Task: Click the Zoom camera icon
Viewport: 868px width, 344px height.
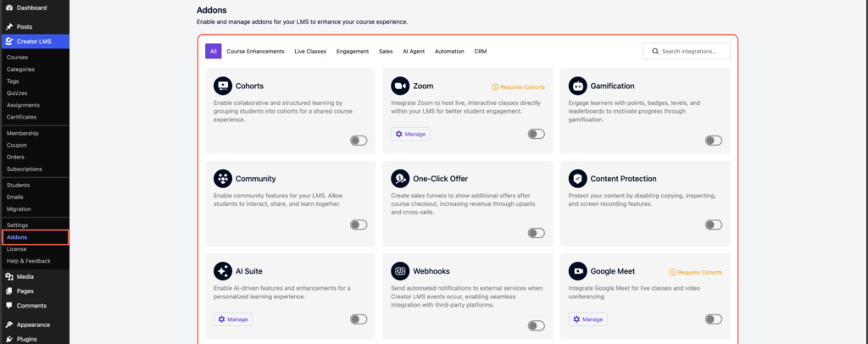Action: pos(400,86)
